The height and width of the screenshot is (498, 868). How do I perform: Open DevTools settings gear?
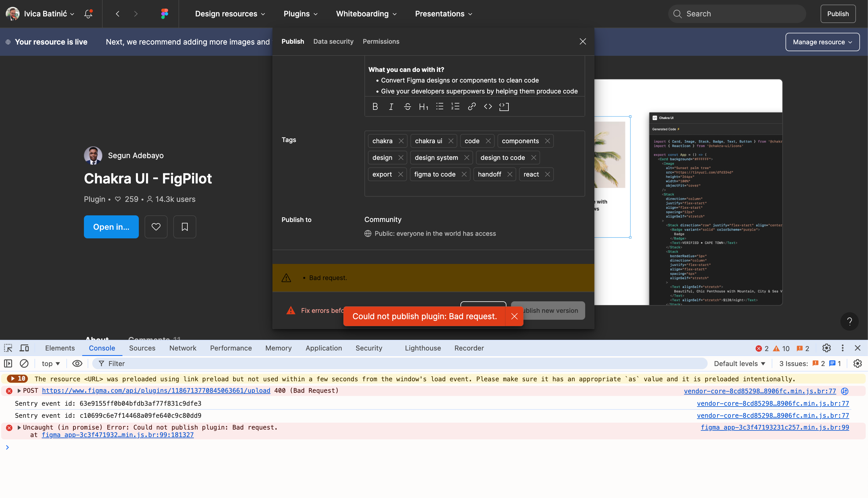click(x=826, y=348)
